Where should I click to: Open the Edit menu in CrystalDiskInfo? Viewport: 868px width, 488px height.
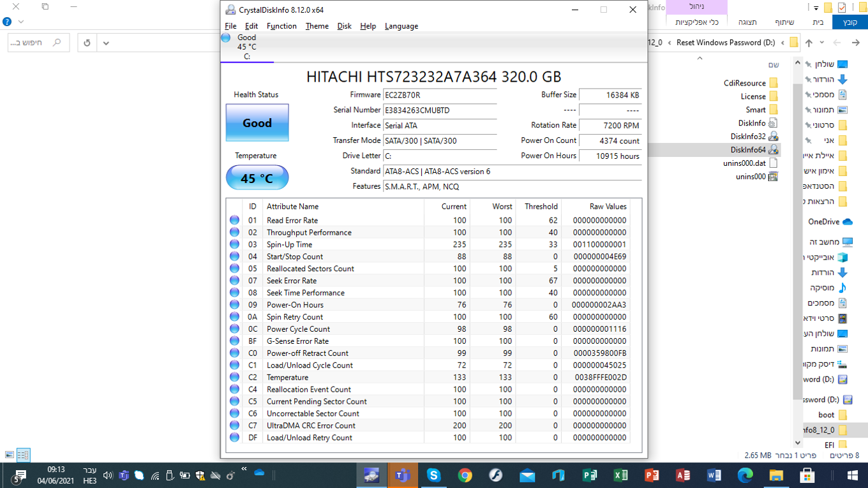click(251, 26)
